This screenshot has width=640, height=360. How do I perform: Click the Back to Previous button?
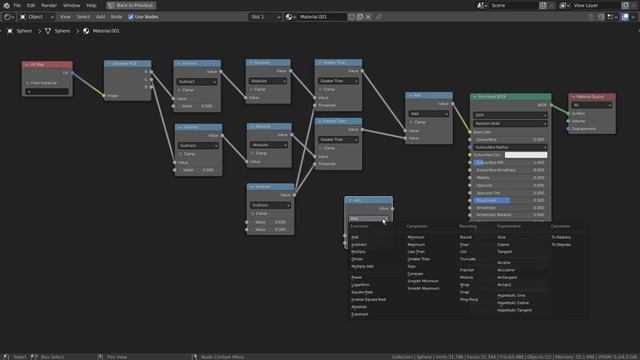click(x=131, y=5)
